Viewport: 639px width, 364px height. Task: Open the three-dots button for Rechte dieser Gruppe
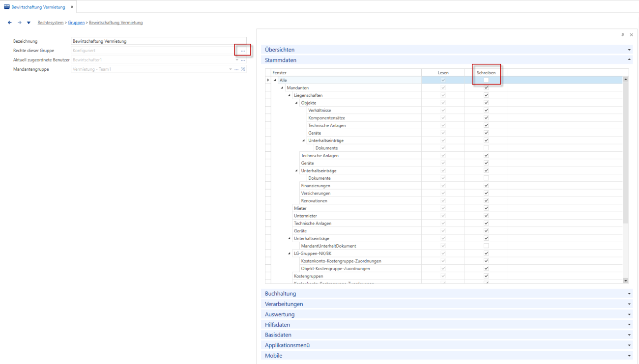tap(243, 51)
